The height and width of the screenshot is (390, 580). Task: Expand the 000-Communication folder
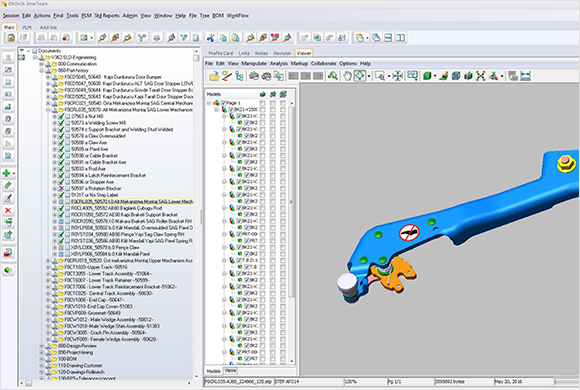[41, 64]
